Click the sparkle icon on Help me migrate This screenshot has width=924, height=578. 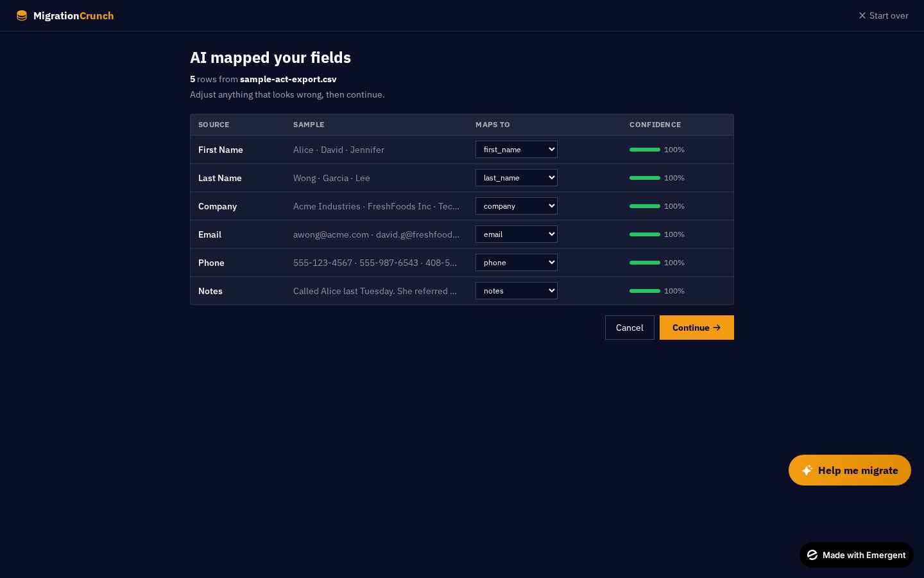click(x=807, y=470)
